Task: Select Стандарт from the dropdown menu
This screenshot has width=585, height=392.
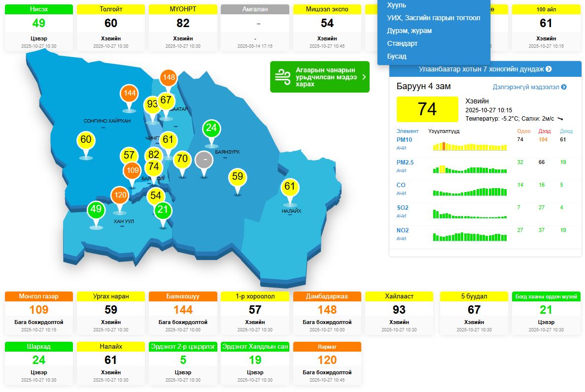Action: coord(402,43)
